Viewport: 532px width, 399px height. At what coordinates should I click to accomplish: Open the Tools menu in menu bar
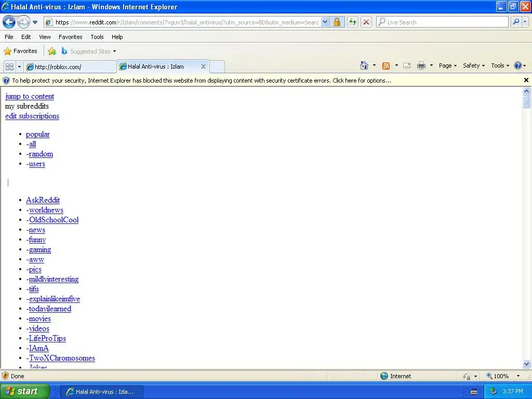tap(97, 37)
